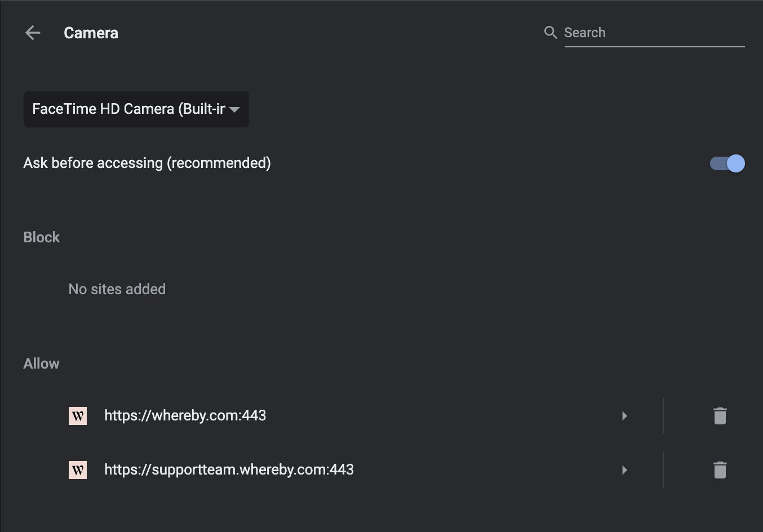Screen dimensions: 763x532
Task: Remove supportteam.whereby.com using its trash icon
Action: (x=720, y=470)
